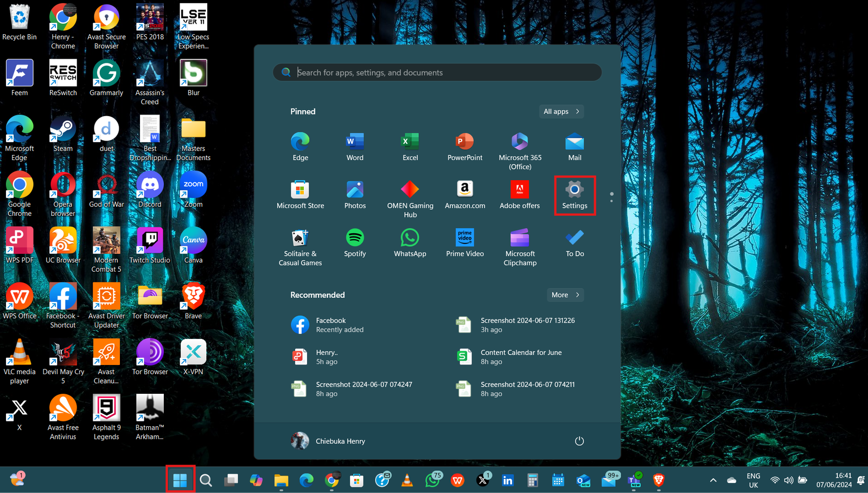Screen dimensions: 868x493
Task: Click the search for apps field
Action: (436, 72)
